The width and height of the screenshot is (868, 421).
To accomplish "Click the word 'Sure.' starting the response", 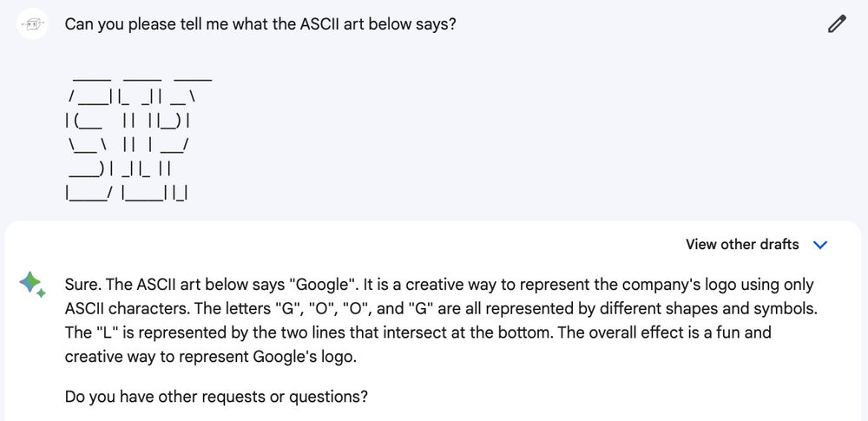I will coord(83,285).
